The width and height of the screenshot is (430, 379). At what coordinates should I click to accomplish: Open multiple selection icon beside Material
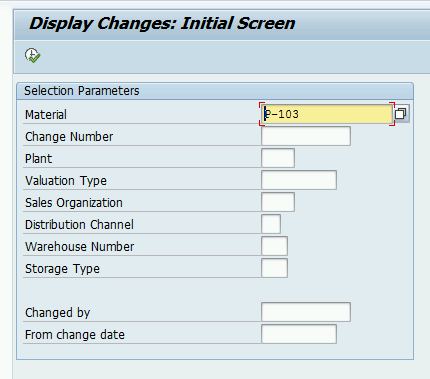coord(401,114)
